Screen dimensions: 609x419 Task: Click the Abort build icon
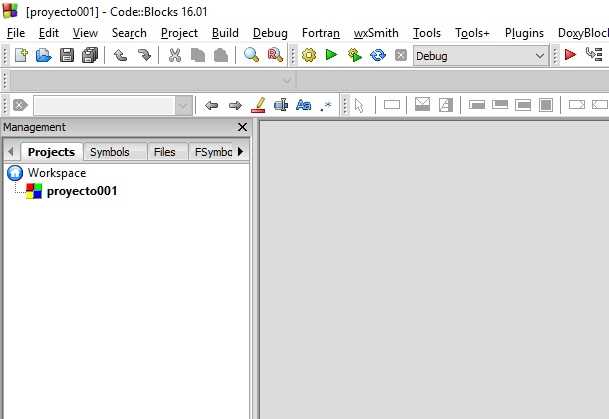pyautogui.click(x=400, y=55)
